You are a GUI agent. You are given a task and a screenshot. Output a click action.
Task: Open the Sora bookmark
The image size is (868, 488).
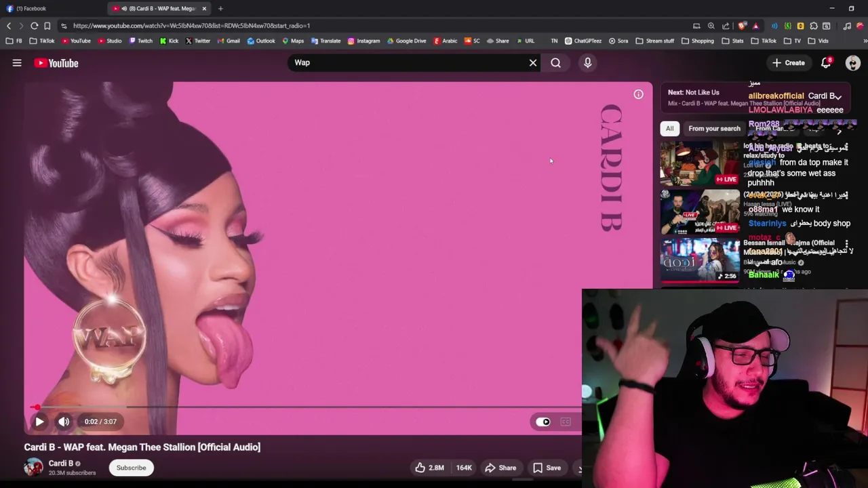[618, 41]
